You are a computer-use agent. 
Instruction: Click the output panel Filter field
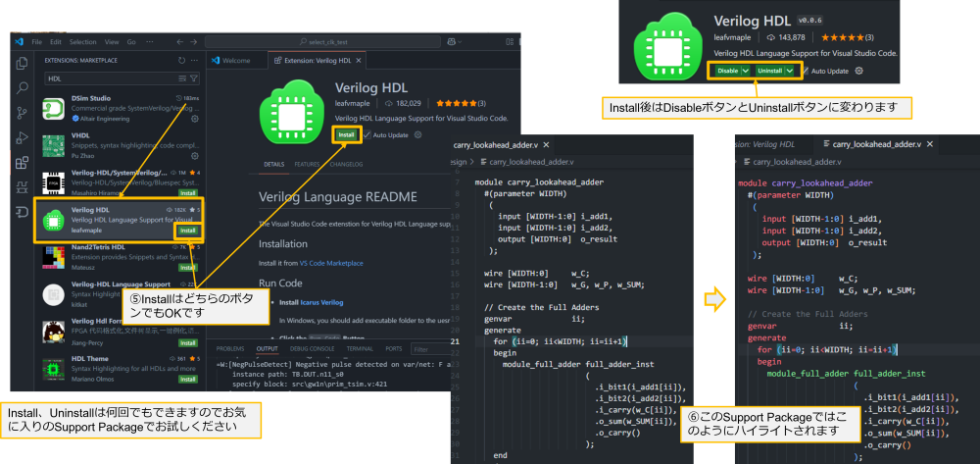coord(430,349)
